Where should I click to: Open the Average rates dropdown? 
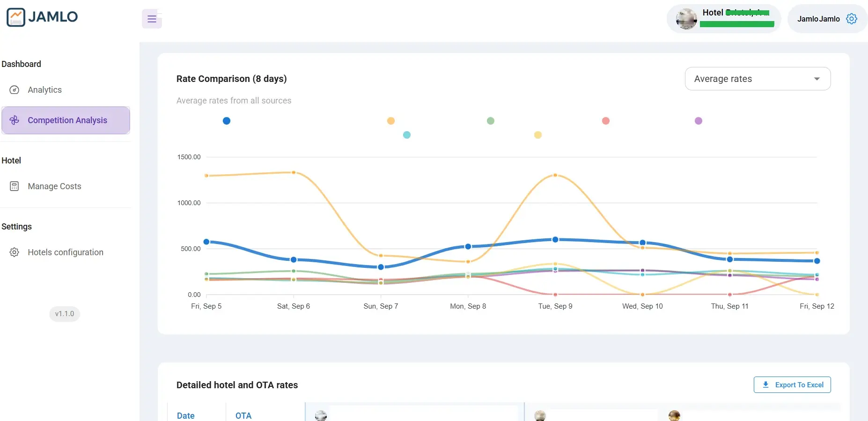(758, 79)
